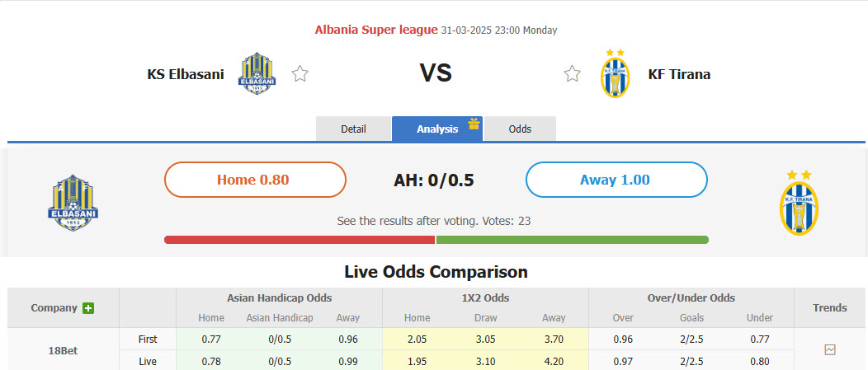
Task: Click the 18Bet company name
Action: point(63,349)
